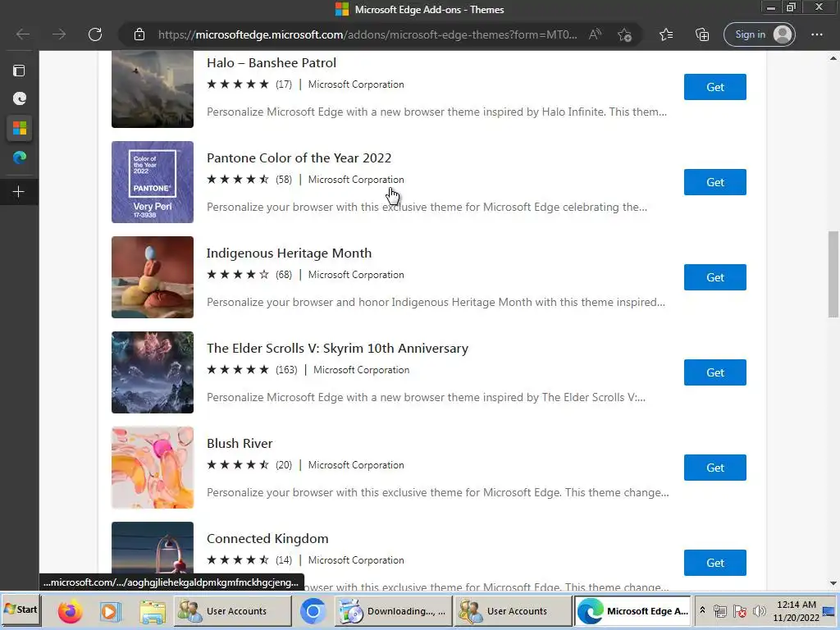Add this page to favorites star icon
The height and width of the screenshot is (630, 840).
coord(624,34)
